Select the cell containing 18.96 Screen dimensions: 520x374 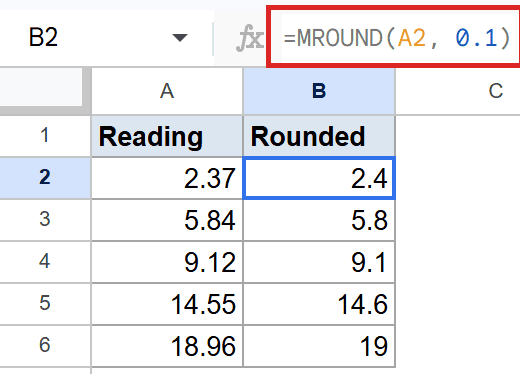click(x=167, y=346)
